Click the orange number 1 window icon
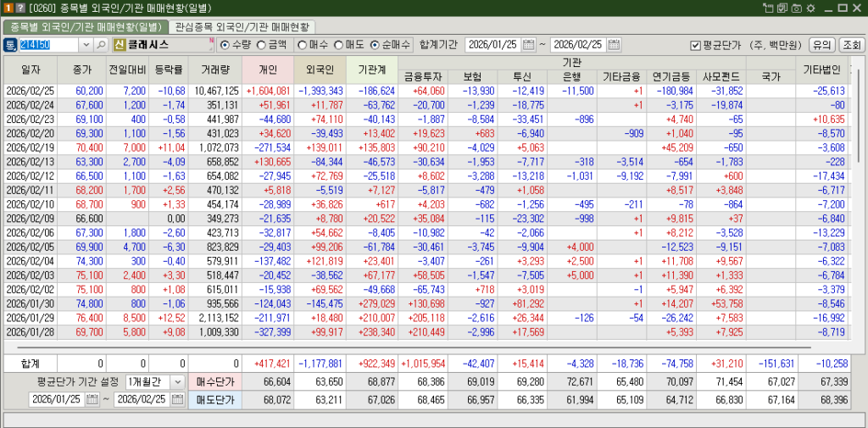This screenshot has width=868, height=428. click(8, 8)
